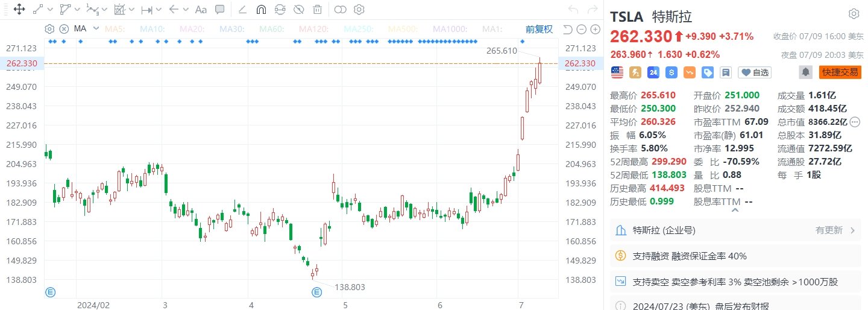868x310 pixels.
Task: Select the angle line eraser tool
Action: pyautogui.click(x=242, y=9)
